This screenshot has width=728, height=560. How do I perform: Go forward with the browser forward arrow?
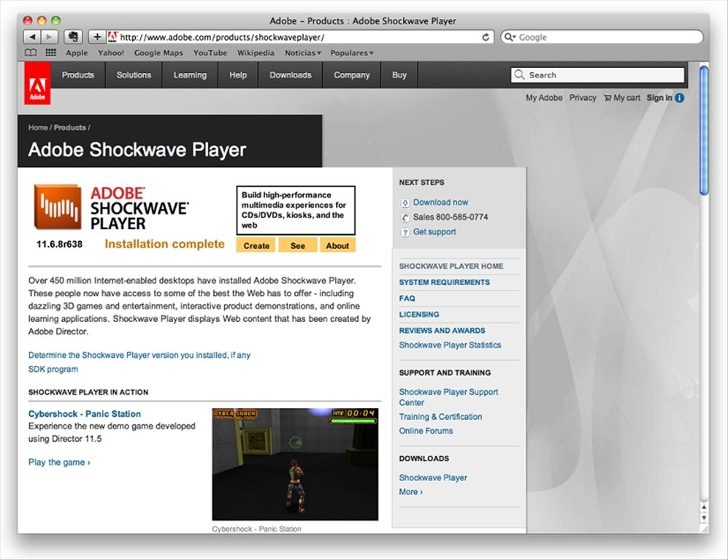[49, 37]
